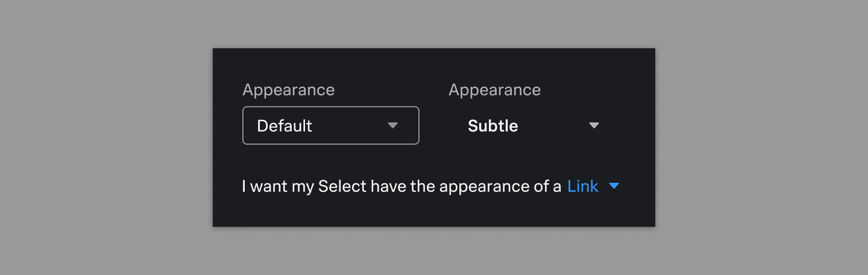Open the Default appearance dropdown
This screenshot has height=275, width=868.
point(330,125)
